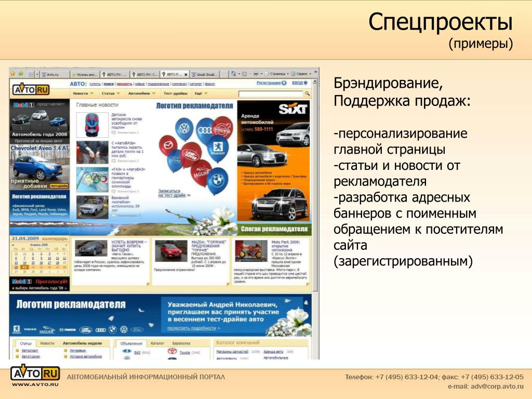The image size is (532, 399).
Task: Select the Каталог tab in listings block
Action: [x=157, y=343]
